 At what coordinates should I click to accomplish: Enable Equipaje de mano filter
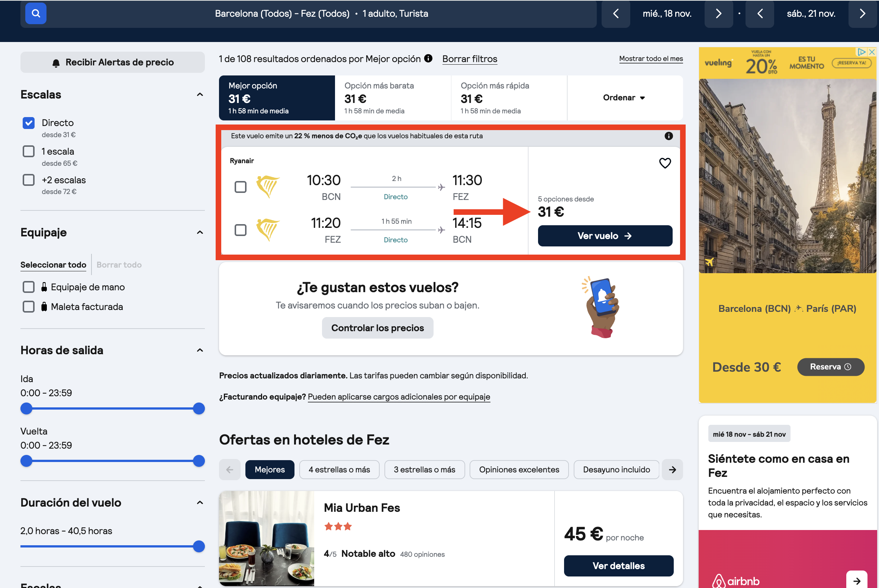click(29, 287)
